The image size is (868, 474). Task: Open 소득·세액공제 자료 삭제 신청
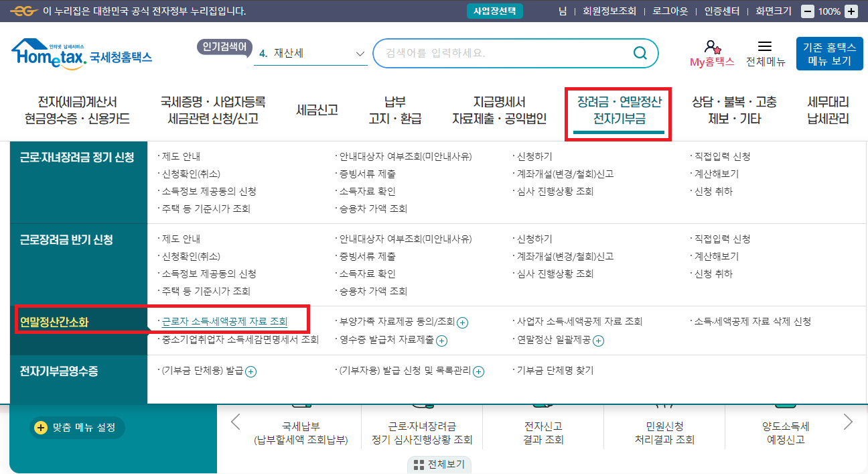click(x=753, y=322)
